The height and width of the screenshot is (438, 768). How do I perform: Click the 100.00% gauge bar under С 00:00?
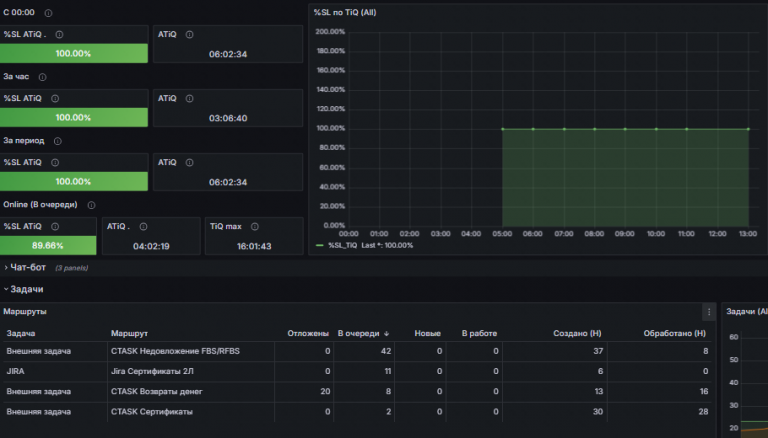(74, 53)
